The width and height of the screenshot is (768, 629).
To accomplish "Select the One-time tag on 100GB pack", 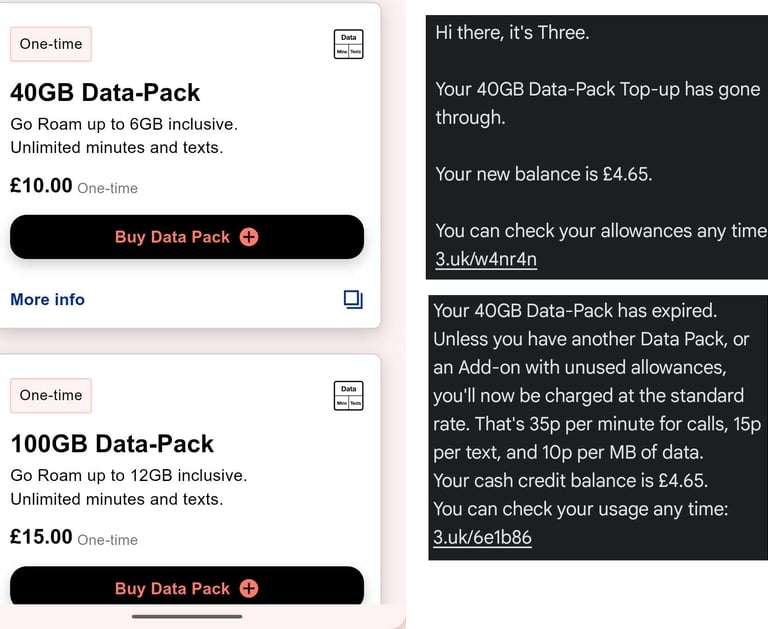I will point(51,395).
